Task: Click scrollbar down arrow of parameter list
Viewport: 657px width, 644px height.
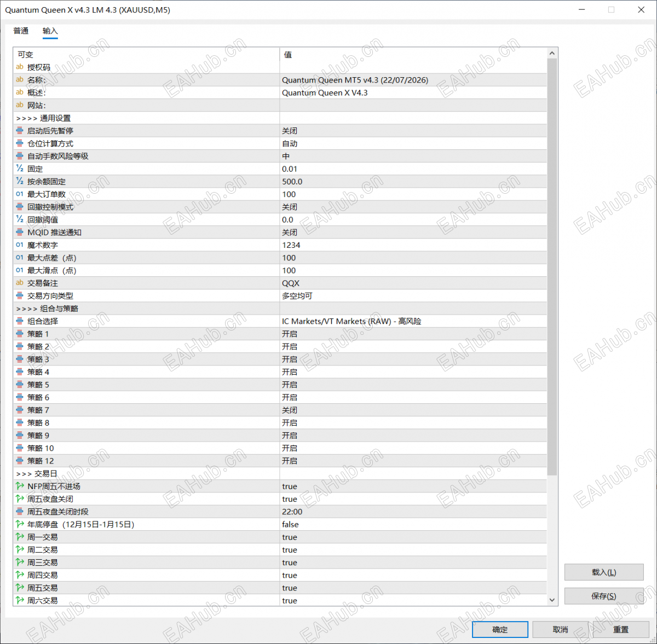Action: tap(552, 600)
